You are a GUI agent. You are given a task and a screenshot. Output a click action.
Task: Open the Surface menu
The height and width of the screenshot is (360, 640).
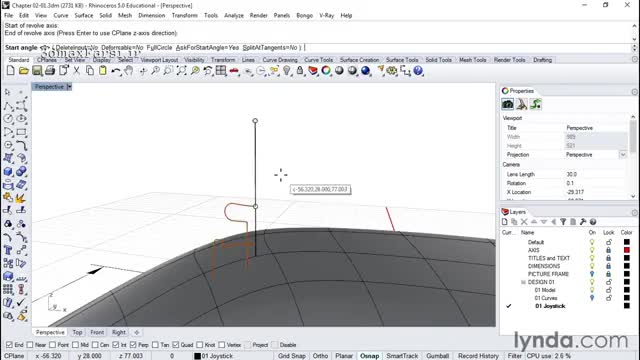pos(84,16)
